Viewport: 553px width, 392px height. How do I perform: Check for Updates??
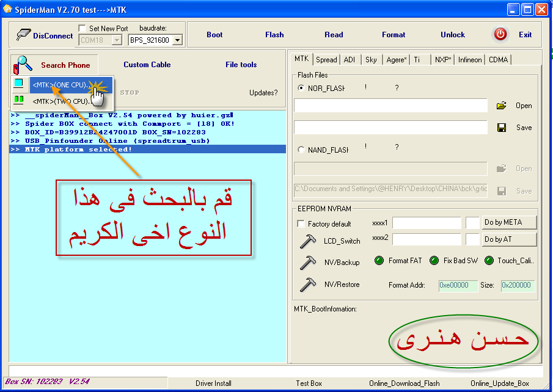263,93
